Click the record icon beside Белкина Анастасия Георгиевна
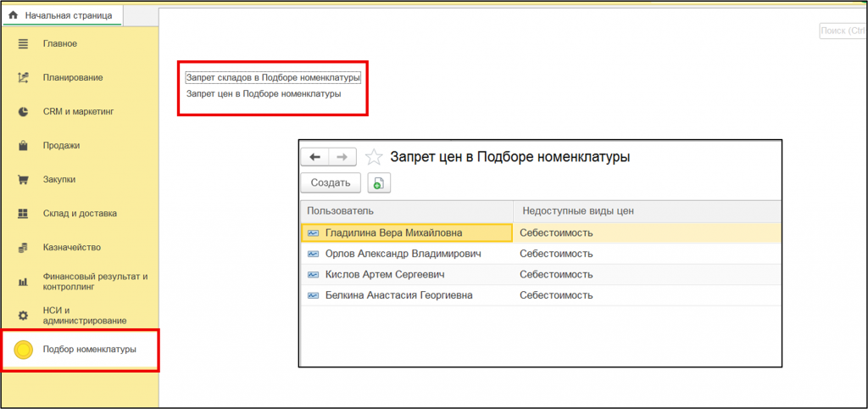Image resolution: width=868 pixels, height=409 pixels. coord(314,295)
